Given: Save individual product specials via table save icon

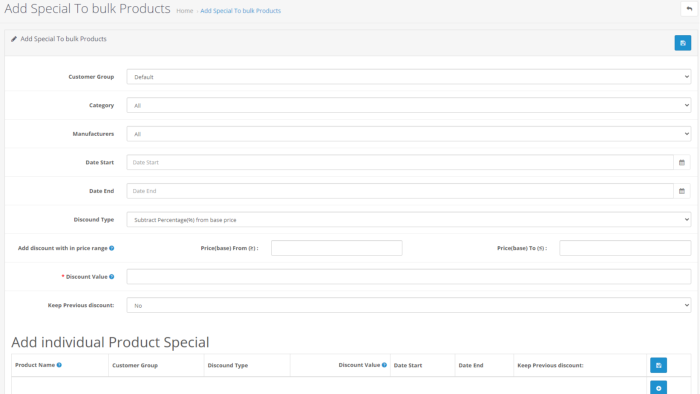Looking at the screenshot, I should (658, 365).
